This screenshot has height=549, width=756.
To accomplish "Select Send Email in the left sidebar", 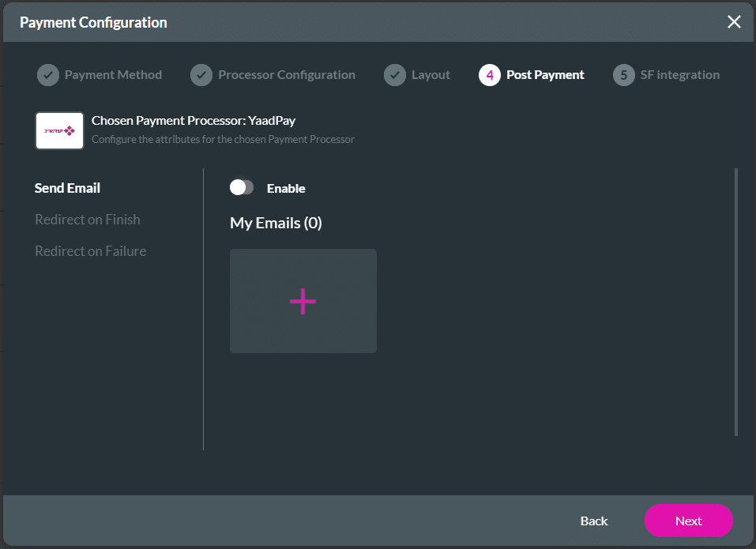I will 67,188.
